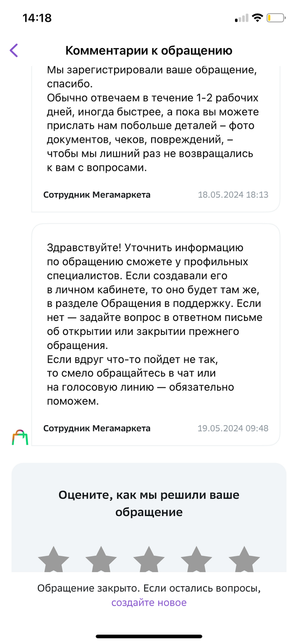Tap the message starting with "Здравствуйте! Уточнить информацию"
The image size is (298, 644).
point(155,324)
